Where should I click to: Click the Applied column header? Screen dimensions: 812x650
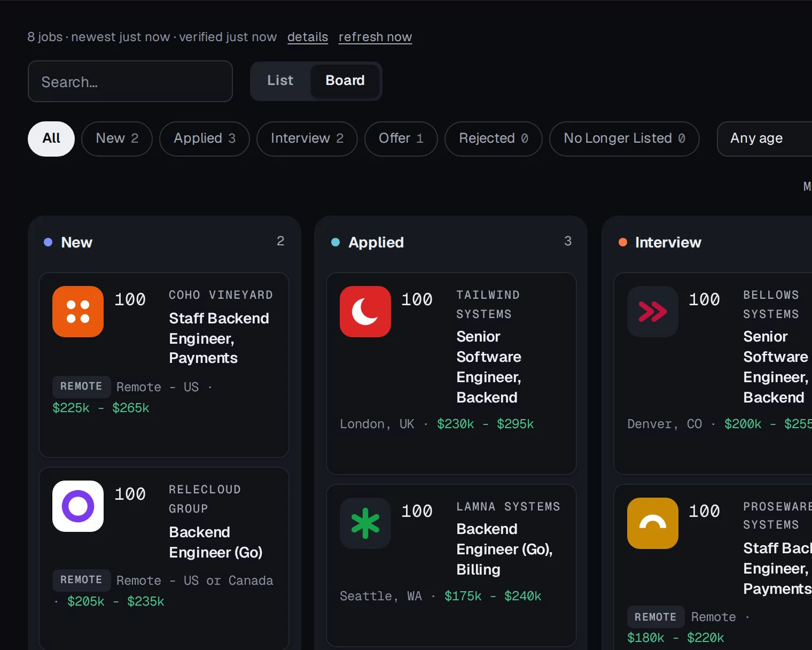[376, 242]
